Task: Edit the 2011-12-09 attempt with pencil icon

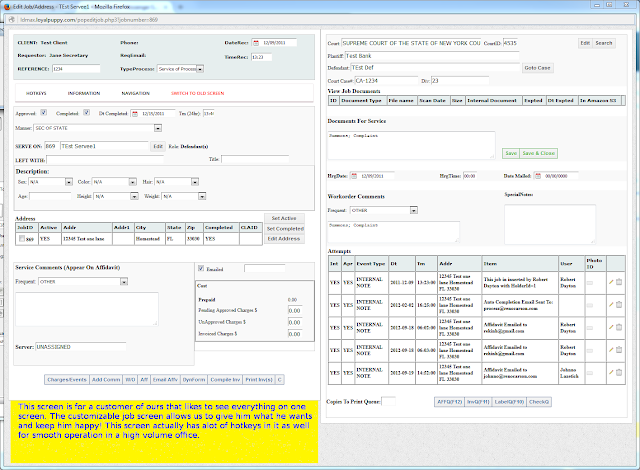Action: pos(611,282)
